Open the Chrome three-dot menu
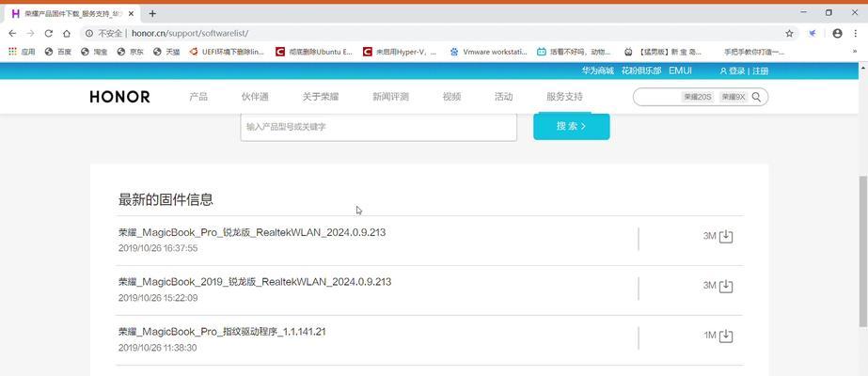This screenshot has height=376, width=868. point(856,33)
